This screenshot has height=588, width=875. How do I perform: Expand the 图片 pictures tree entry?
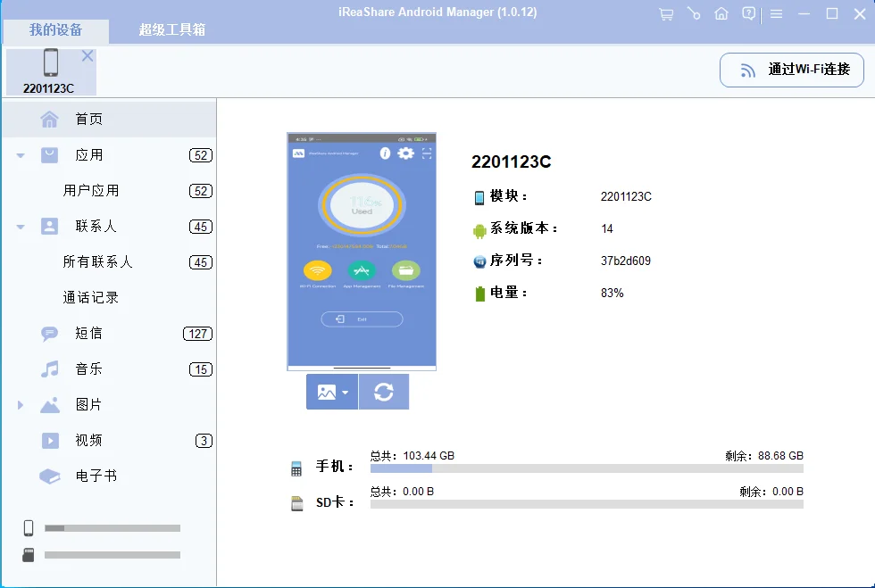coord(20,404)
